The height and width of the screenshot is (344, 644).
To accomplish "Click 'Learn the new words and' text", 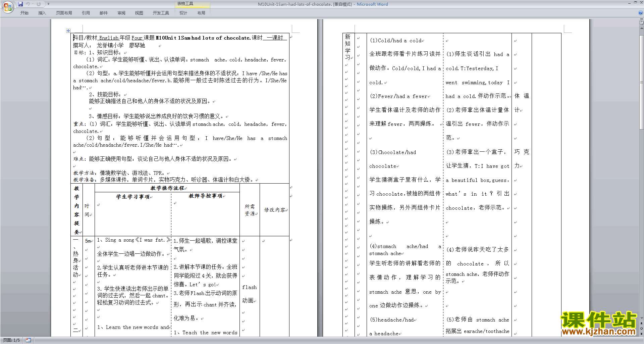I will point(137,327).
